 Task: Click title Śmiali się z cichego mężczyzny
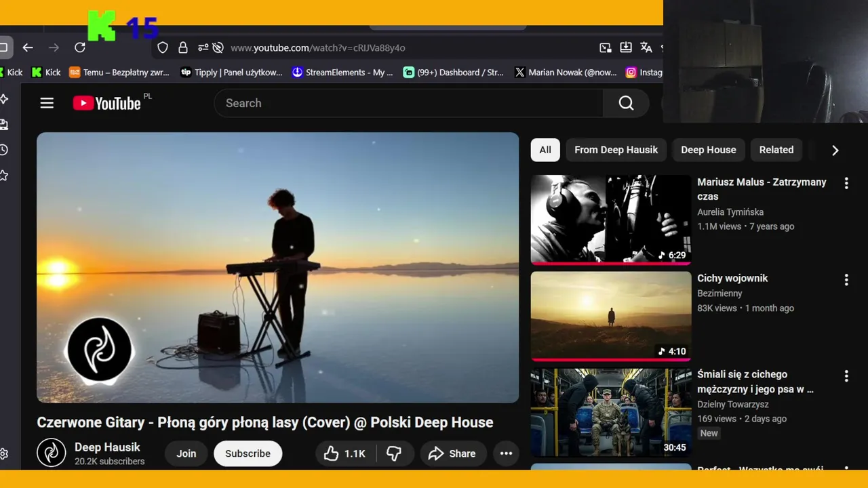coord(755,382)
